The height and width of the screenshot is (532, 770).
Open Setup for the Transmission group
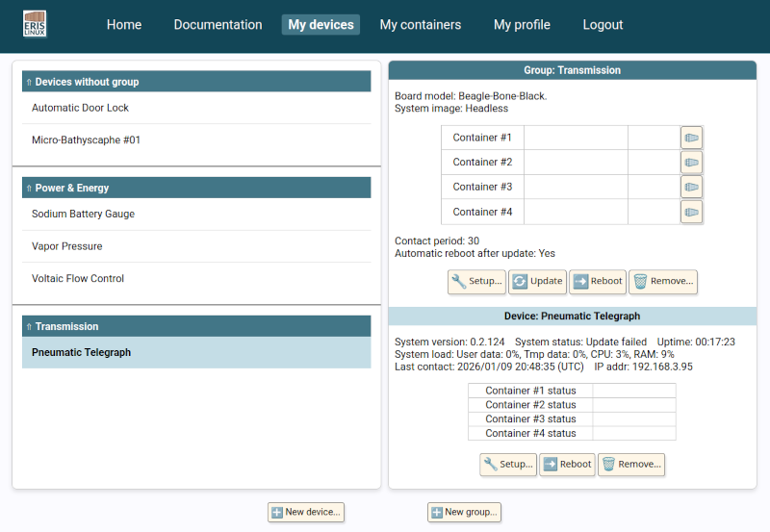(x=476, y=281)
